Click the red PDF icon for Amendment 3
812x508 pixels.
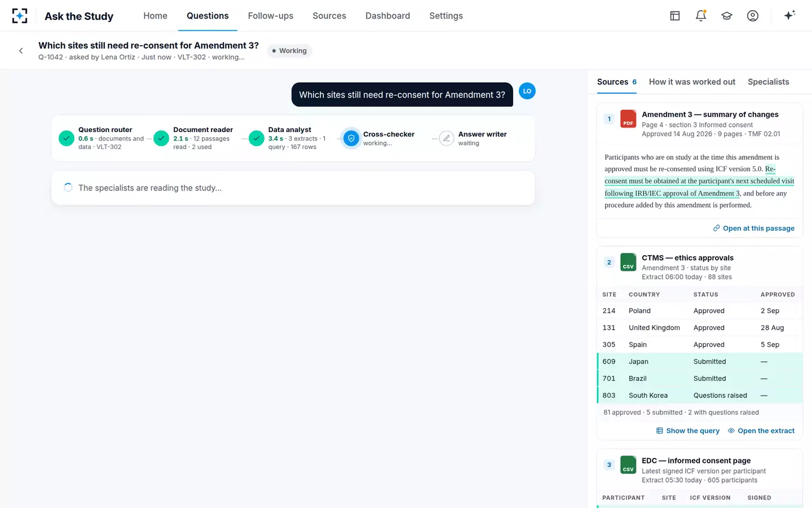628,119
